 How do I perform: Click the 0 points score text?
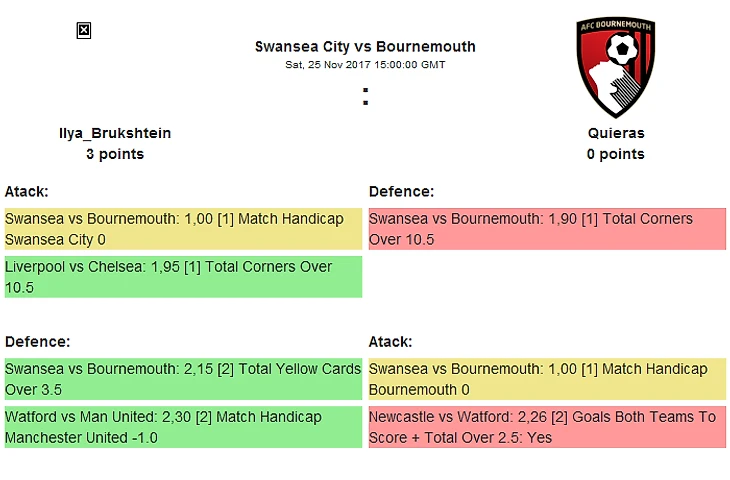point(615,154)
